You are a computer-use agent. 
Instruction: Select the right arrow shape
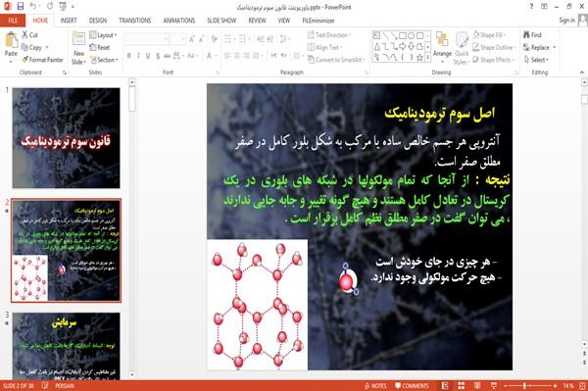[403, 46]
